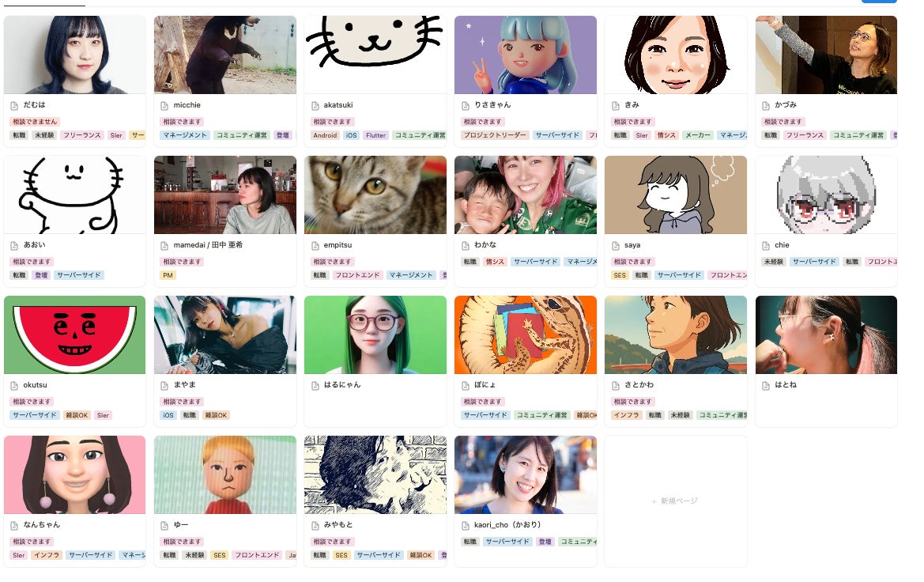Click the document icon beside saya
Screen dimensions: 924x582
tap(615, 245)
